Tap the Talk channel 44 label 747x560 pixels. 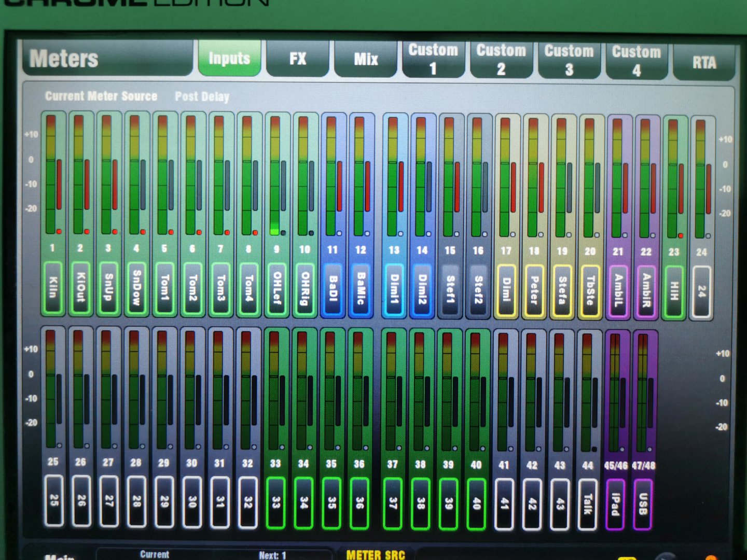587,504
